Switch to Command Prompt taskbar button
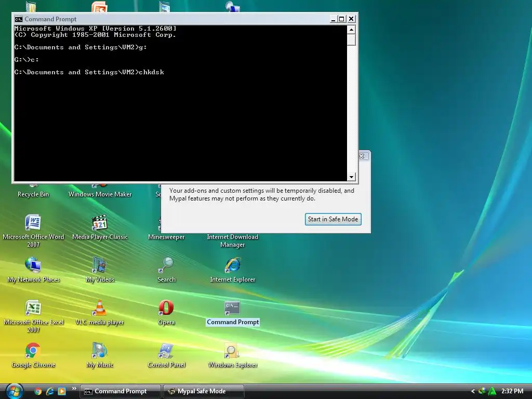 click(x=120, y=391)
